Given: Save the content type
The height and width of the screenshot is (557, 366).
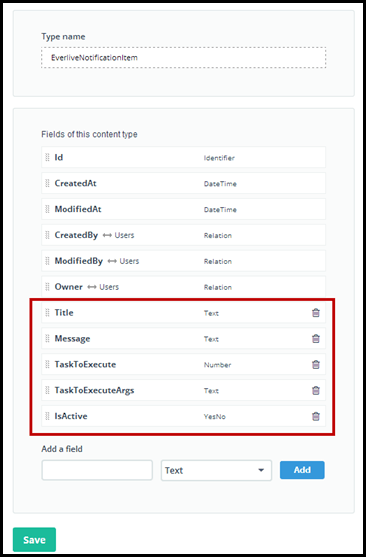Looking at the screenshot, I should (x=34, y=540).
